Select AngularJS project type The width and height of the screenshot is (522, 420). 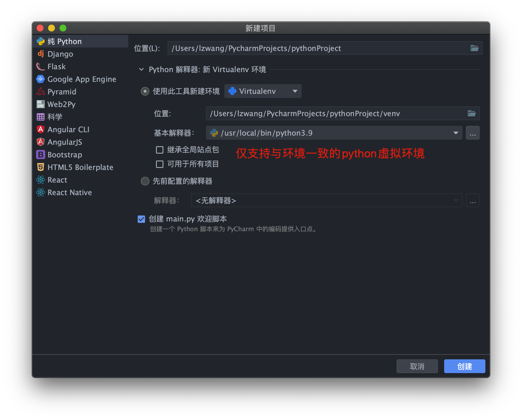(x=80, y=142)
